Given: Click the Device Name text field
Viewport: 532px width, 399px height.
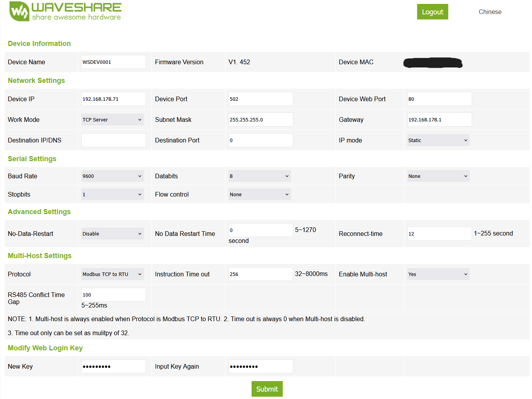Looking at the screenshot, I should click(113, 62).
